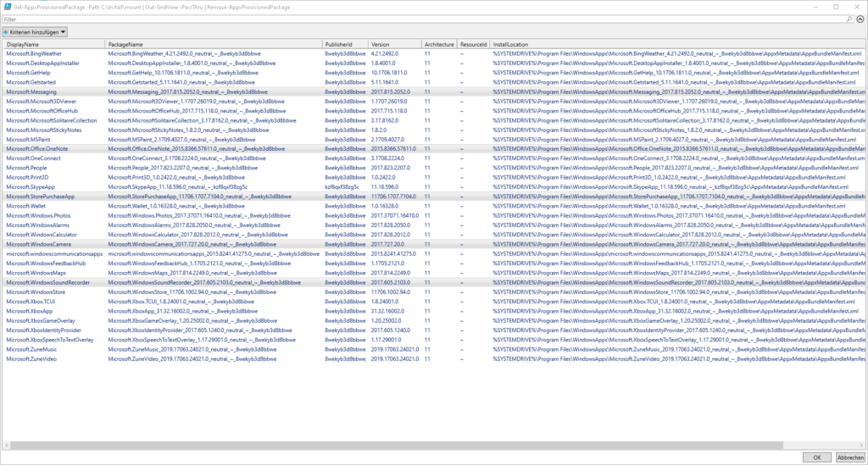Screen dimensions: 868x465
Task: Open the Kriterien hinzufügen dropdown
Action: point(35,32)
